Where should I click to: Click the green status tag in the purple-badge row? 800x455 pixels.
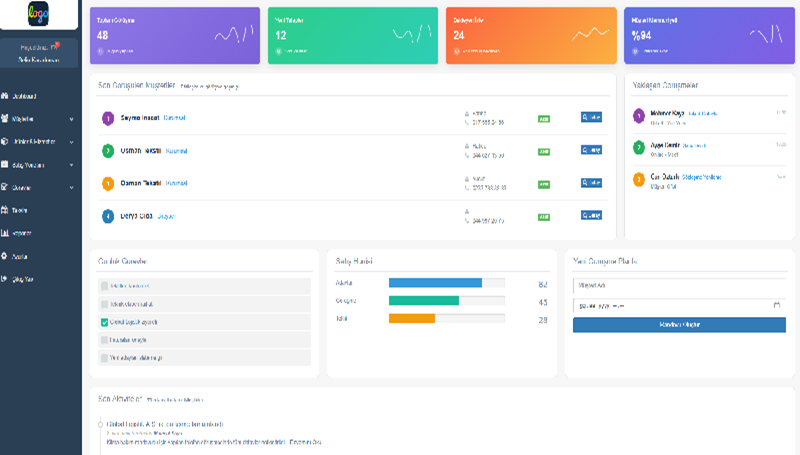tap(544, 119)
